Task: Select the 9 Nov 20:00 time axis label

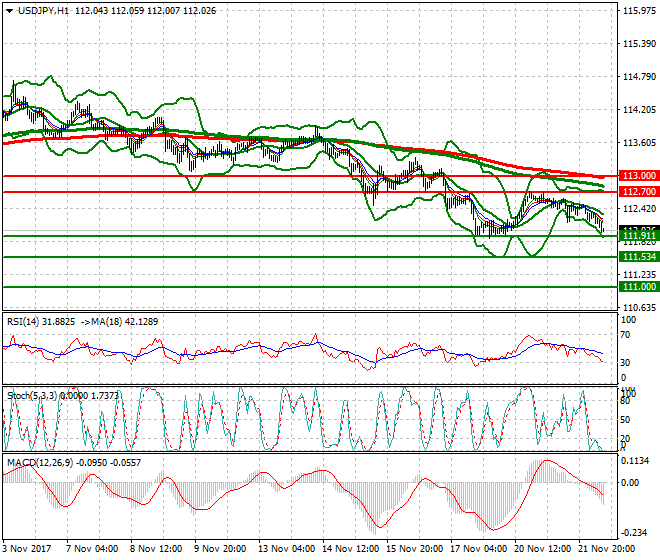Action: point(220,549)
